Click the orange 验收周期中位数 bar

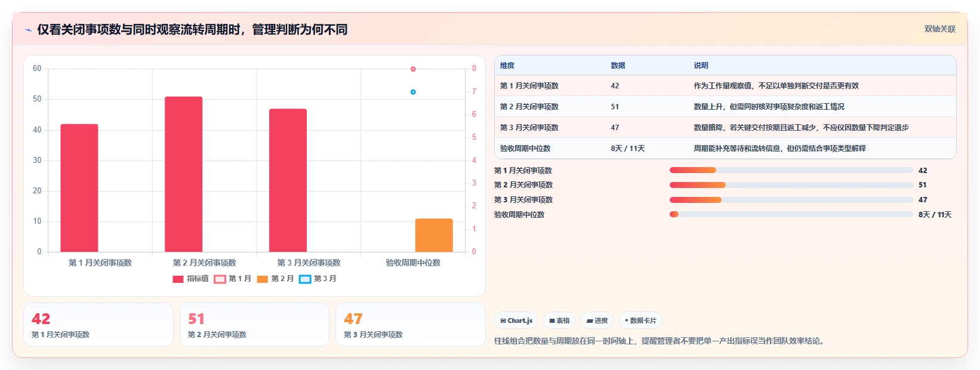click(x=434, y=235)
